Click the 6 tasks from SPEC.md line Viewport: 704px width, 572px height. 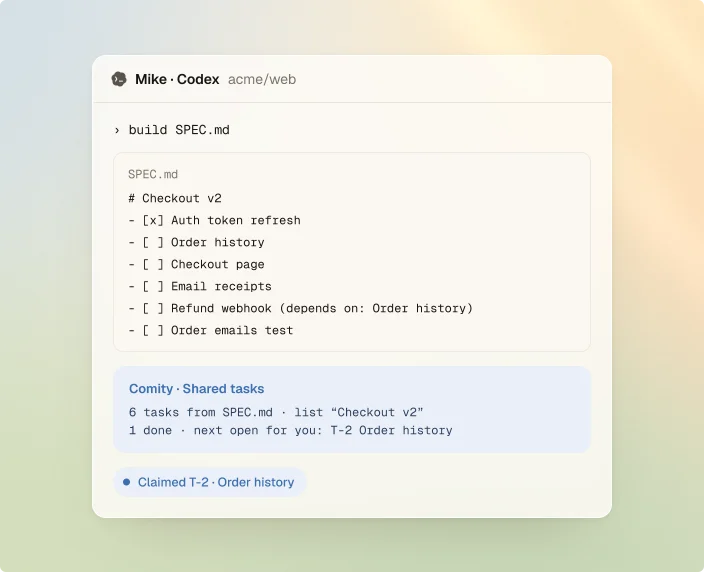[x=276, y=412]
